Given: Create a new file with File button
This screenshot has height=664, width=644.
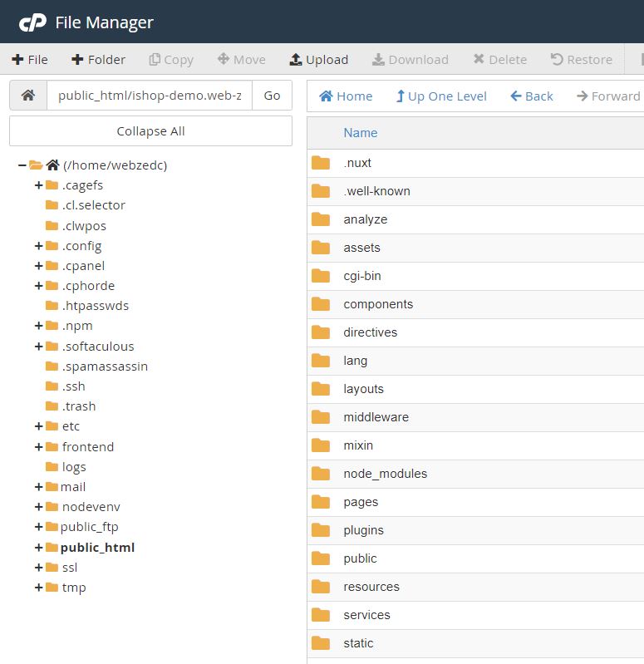Looking at the screenshot, I should 30,60.
